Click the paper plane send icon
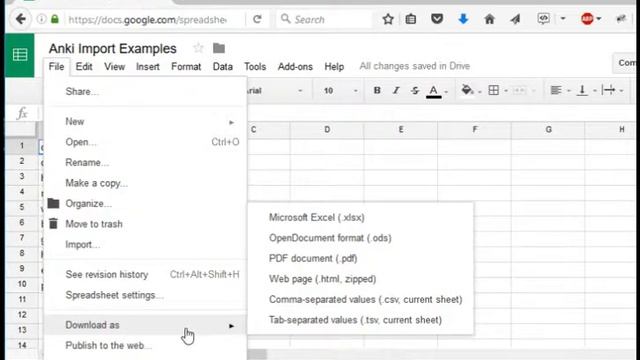Screen dimensions: 640x360 (515, 19)
